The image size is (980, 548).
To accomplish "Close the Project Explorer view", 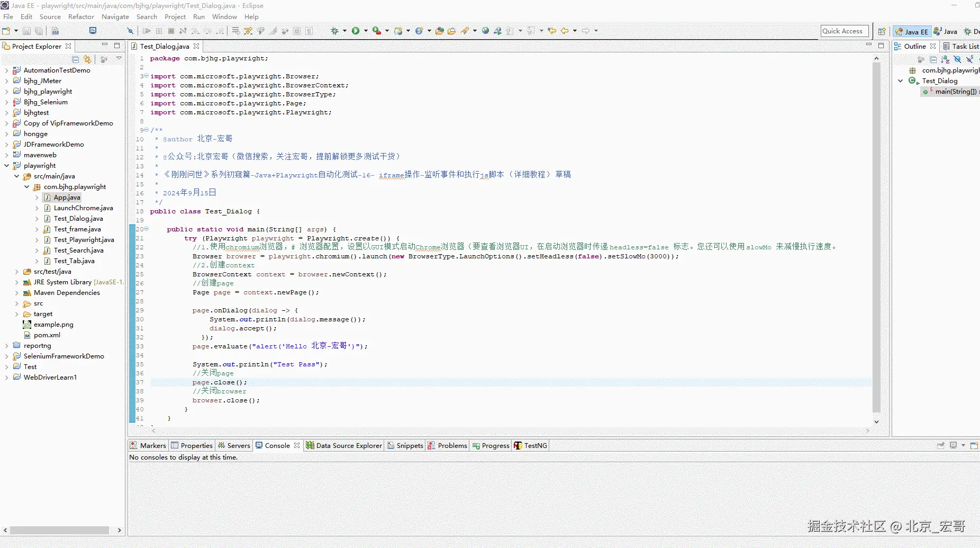I will 68,46.
